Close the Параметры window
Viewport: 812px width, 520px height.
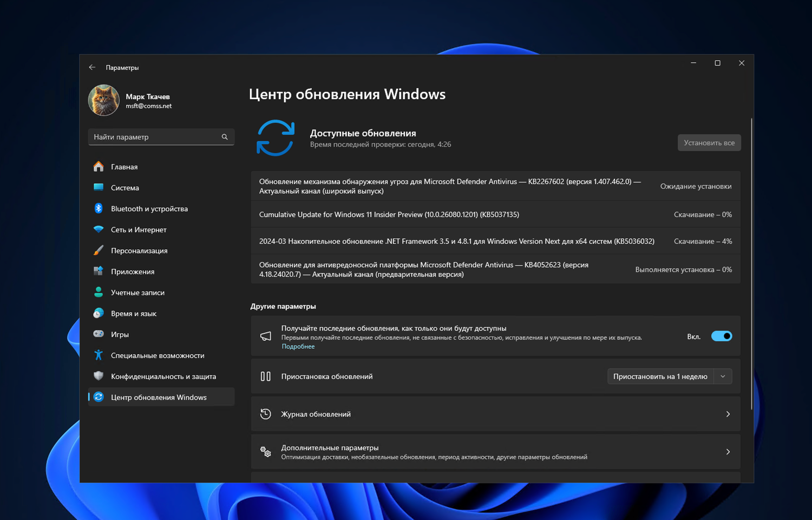coord(742,63)
